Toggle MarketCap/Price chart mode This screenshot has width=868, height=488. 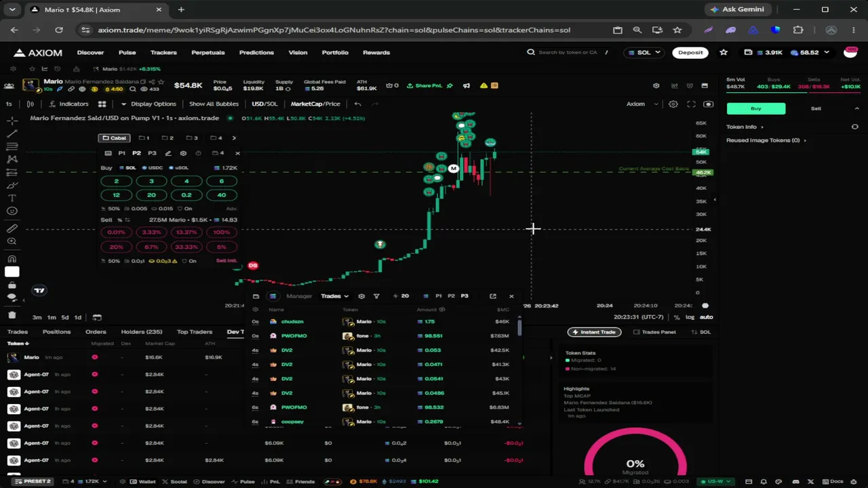coord(315,104)
